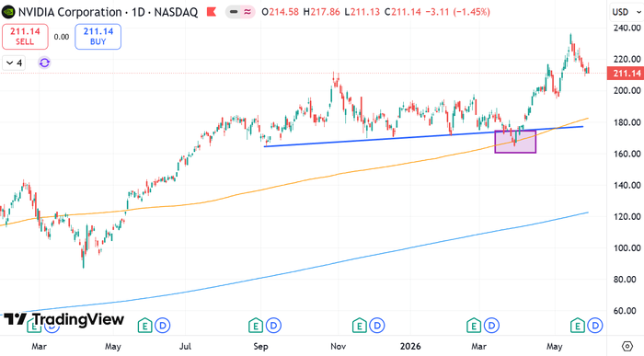Image resolution: width=644 pixels, height=356 pixels.
Task: Click the low value L211.13
Action: coord(362,12)
